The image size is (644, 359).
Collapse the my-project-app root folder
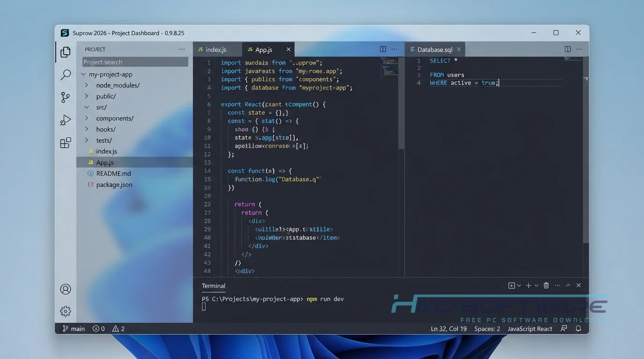click(84, 74)
